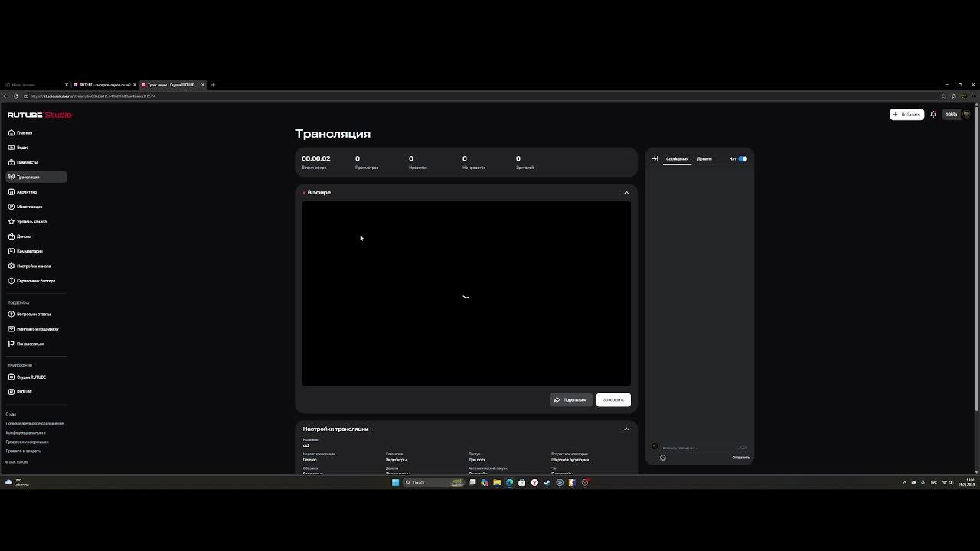
Task: Switch to the Донаты chat tab
Action: (x=704, y=158)
